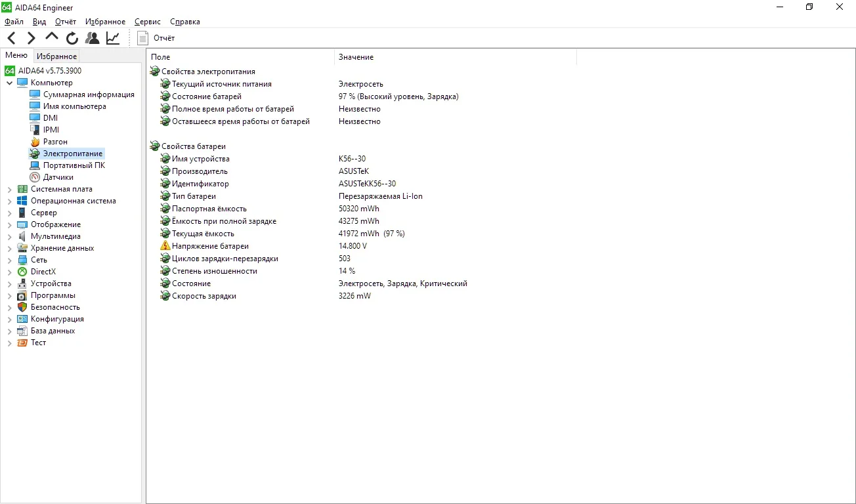Expand the Сеть branch
Screen dimensions: 856x504
tap(9, 260)
